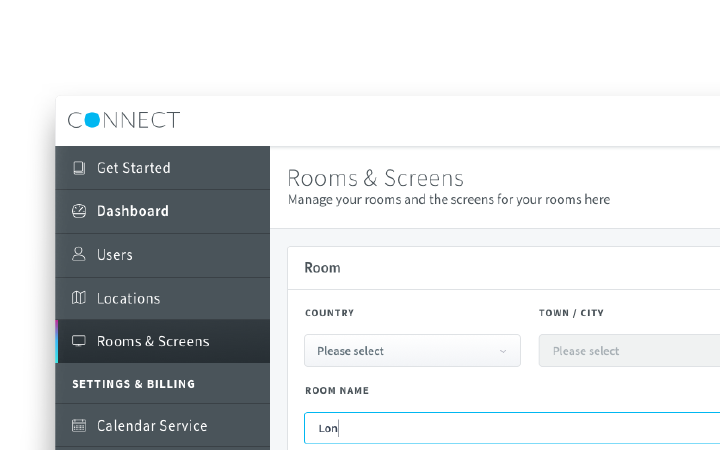Click the Room Name field label
This screenshot has height=450, width=720.
(x=337, y=391)
